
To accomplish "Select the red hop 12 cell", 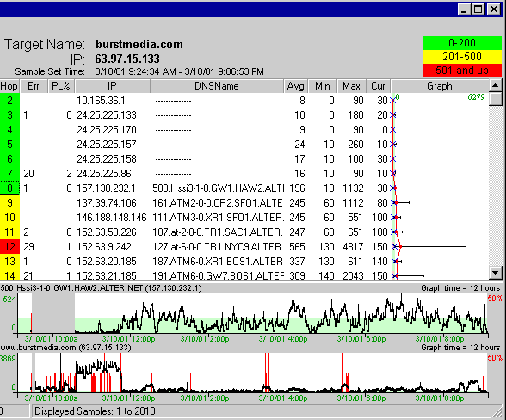I will (9, 247).
